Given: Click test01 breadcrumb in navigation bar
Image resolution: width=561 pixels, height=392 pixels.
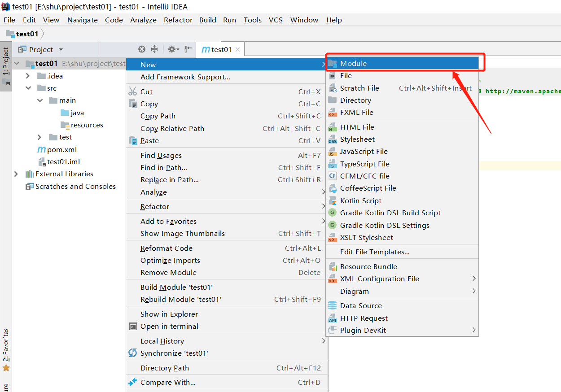Looking at the screenshot, I should (x=22, y=34).
